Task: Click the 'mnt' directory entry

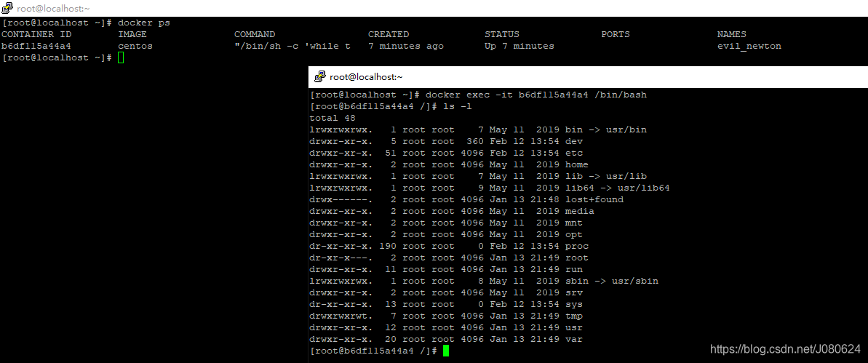Action: 573,223
